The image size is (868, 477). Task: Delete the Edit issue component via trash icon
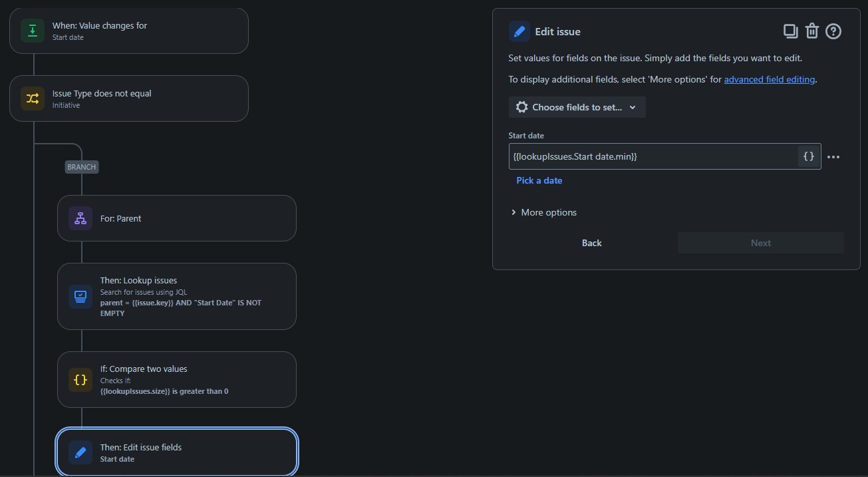click(811, 31)
